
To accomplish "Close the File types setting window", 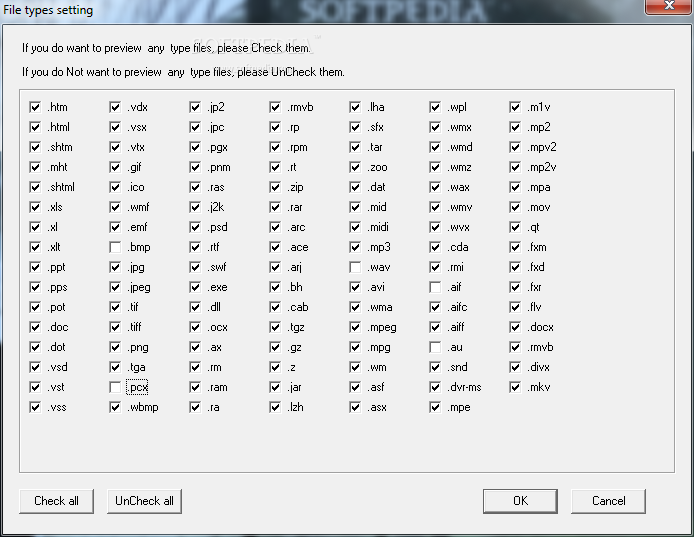I will point(669,6).
